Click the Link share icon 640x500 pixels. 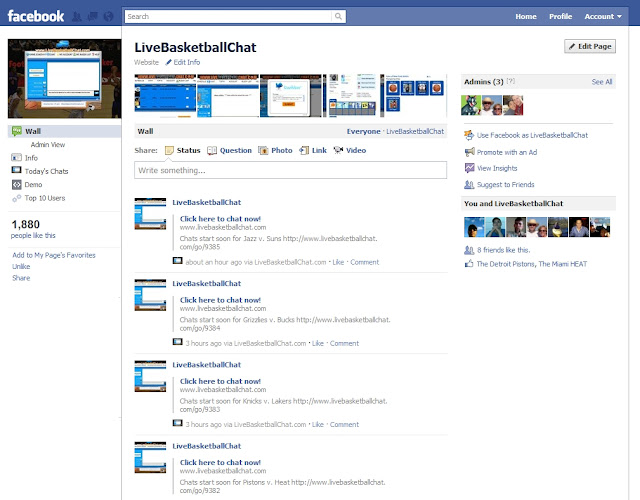click(304, 151)
